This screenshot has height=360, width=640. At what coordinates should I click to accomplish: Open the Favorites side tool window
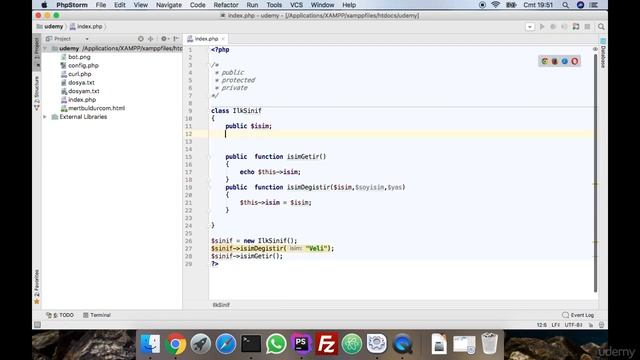[37, 286]
